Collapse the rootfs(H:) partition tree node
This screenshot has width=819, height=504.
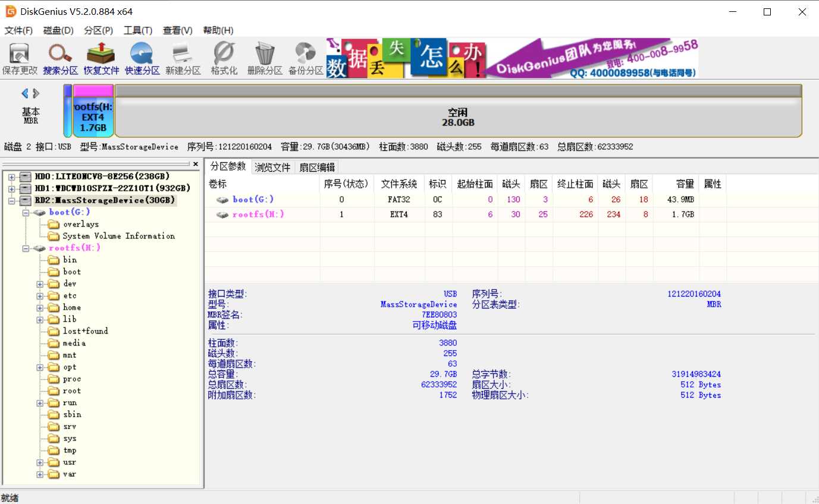click(26, 248)
